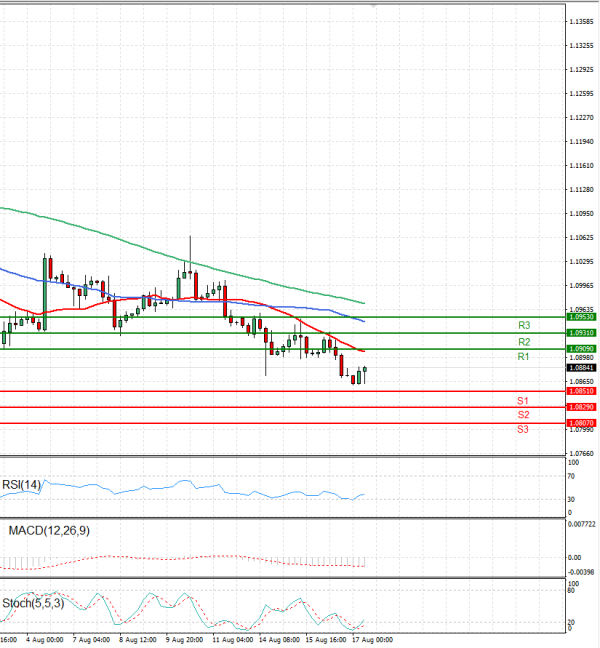The image size is (600, 648).
Task: Click the S3 support label
Action: tap(523, 429)
